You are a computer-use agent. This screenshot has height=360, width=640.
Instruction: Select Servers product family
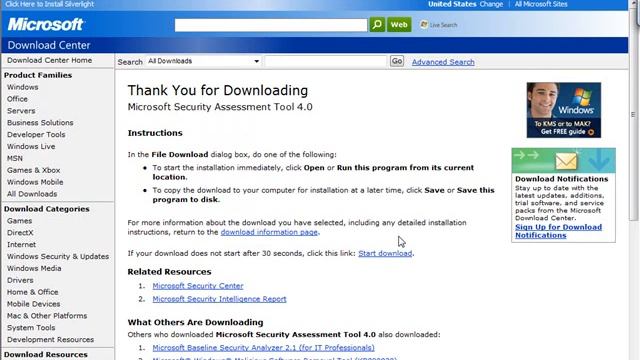pos(21,111)
